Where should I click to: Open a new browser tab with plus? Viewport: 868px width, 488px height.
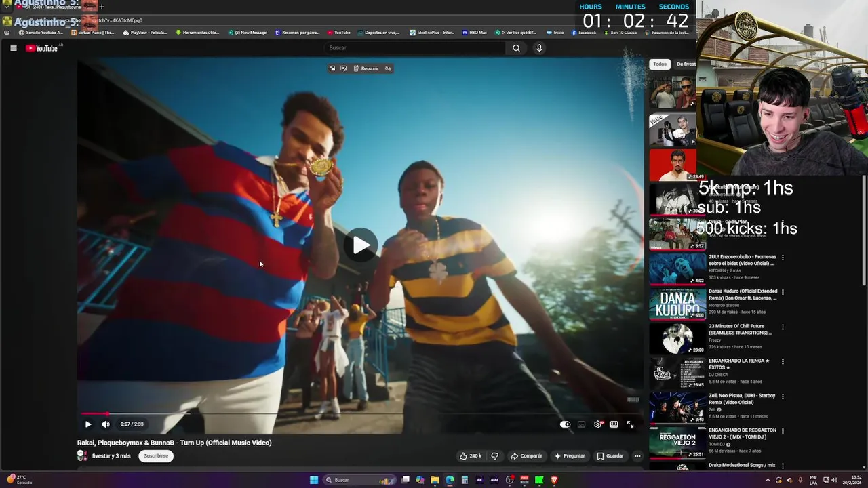[102, 7]
